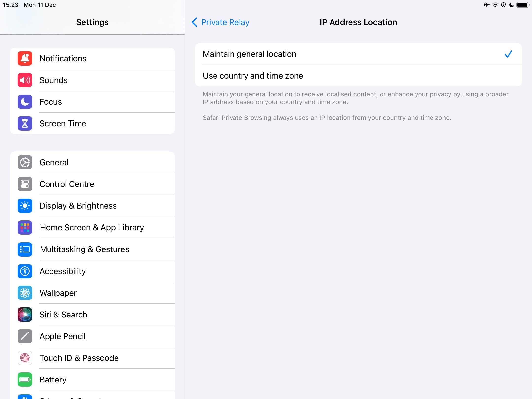Open Touch ID & Passcode icon
The image size is (532, 399).
pos(24,358)
